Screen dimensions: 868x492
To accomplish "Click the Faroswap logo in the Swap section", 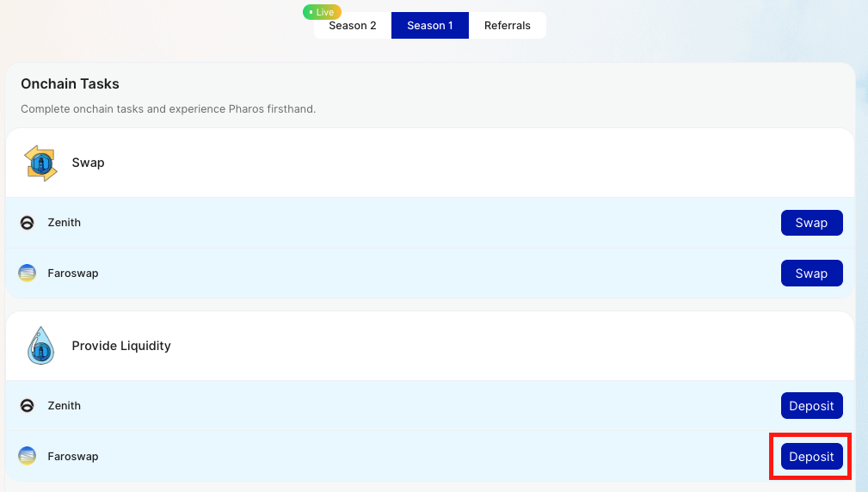I will [28, 274].
